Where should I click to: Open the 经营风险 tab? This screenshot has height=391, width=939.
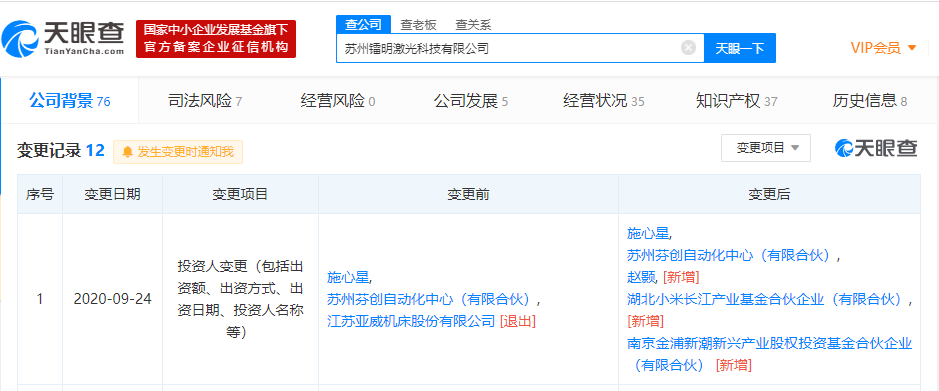pos(338,101)
